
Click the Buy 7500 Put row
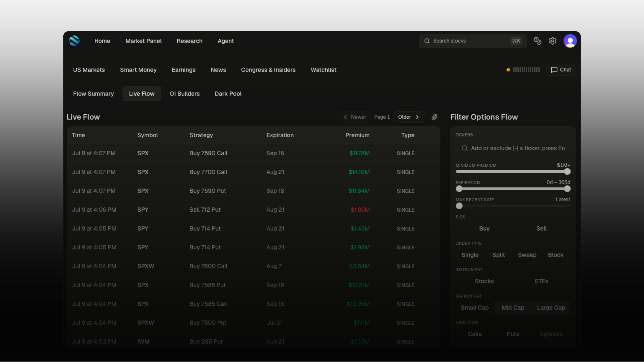click(253, 323)
